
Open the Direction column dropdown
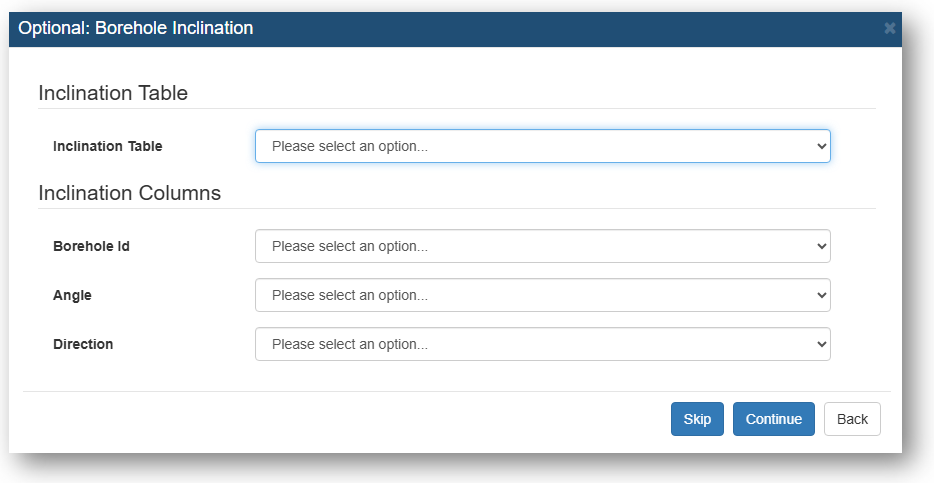(x=543, y=344)
